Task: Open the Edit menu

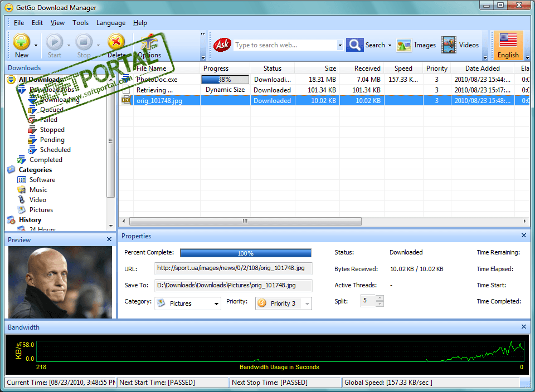Action: pos(37,23)
